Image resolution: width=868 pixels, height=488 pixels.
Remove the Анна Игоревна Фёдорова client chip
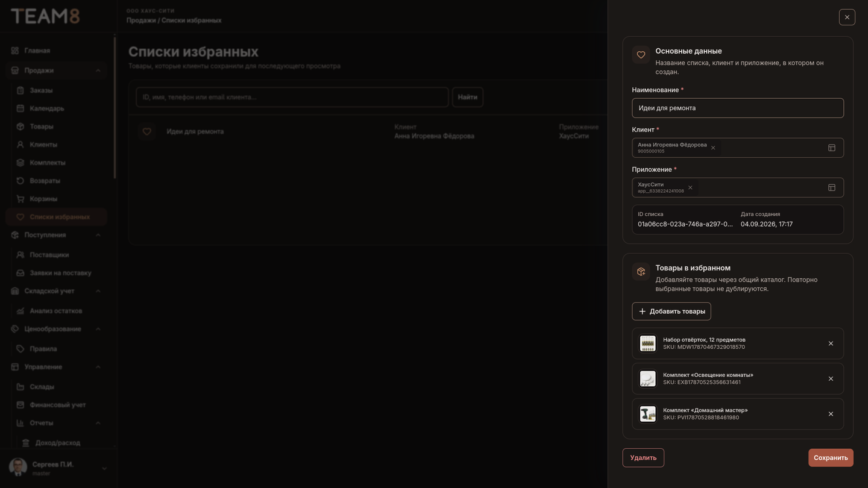(x=713, y=148)
